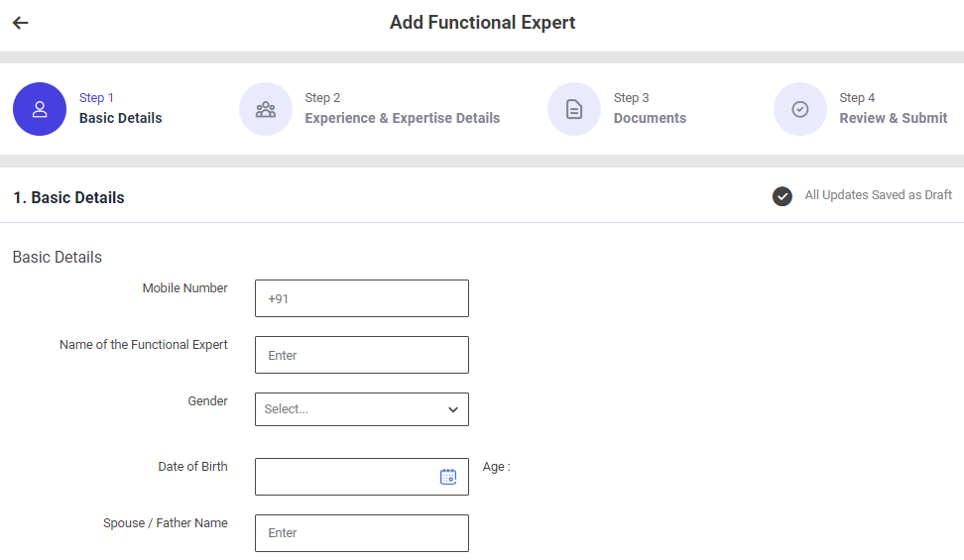Screen dimensions: 964x560
Task: Click the Name of Functional Expert input
Action: point(362,355)
